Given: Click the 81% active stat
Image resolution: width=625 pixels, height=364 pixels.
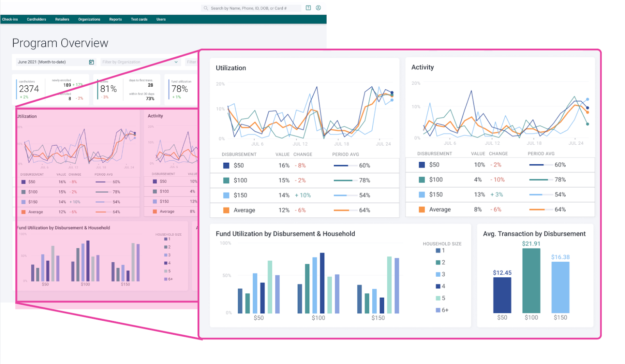Looking at the screenshot, I should (108, 89).
